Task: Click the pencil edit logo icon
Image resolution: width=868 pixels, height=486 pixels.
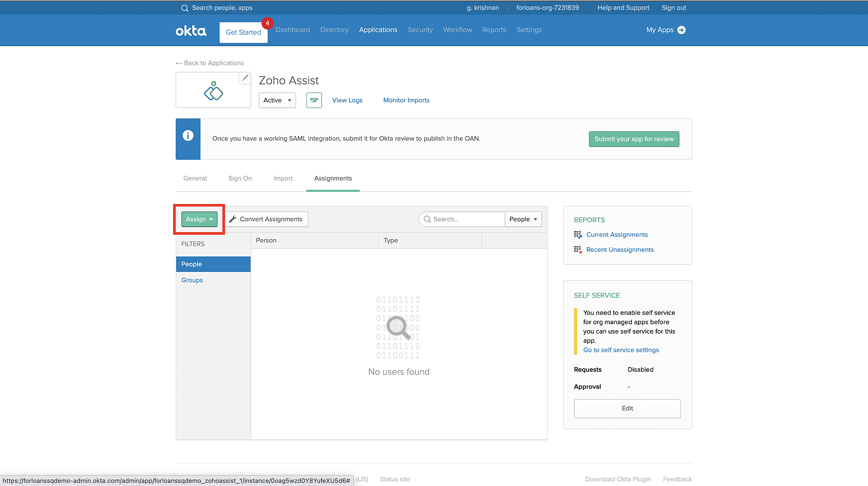Action: (x=245, y=78)
